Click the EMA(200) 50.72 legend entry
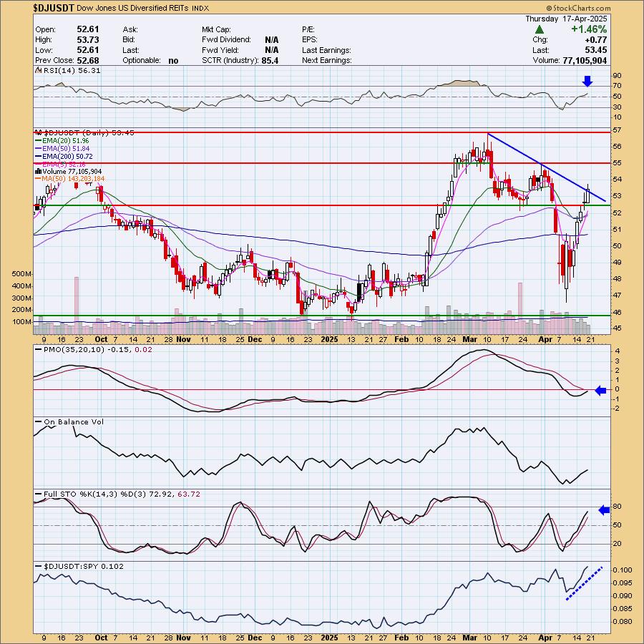644x644 pixels. [64, 157]
